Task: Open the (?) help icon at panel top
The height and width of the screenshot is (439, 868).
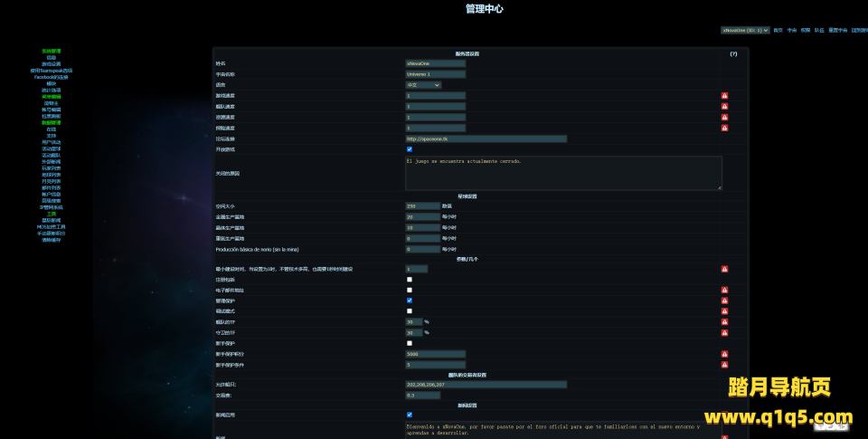Action: 733,54
